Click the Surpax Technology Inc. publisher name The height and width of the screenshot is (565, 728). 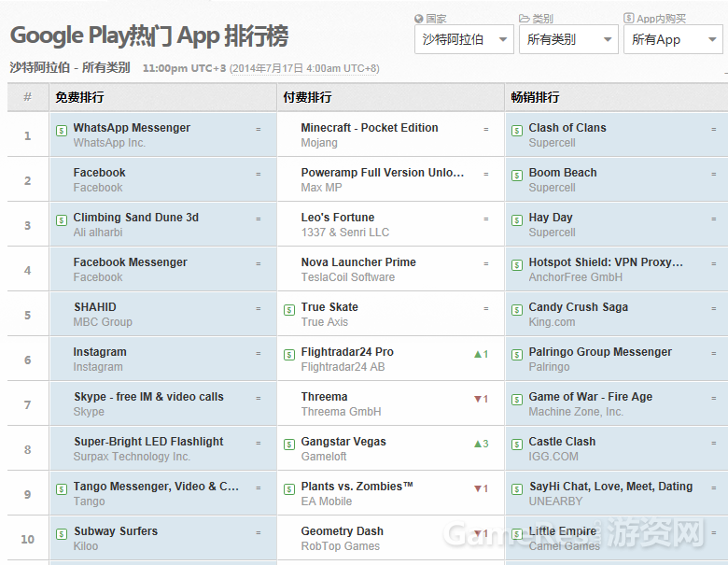[x=132, y=457]
